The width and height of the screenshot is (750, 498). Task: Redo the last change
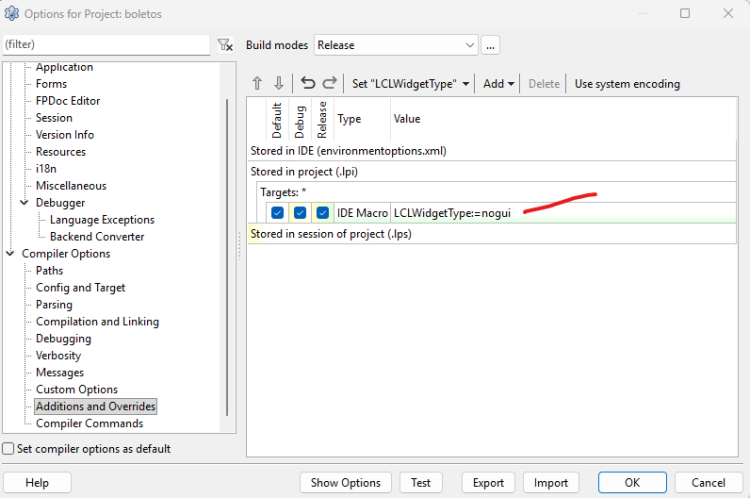pyautogui.click(x=330, y=83)
